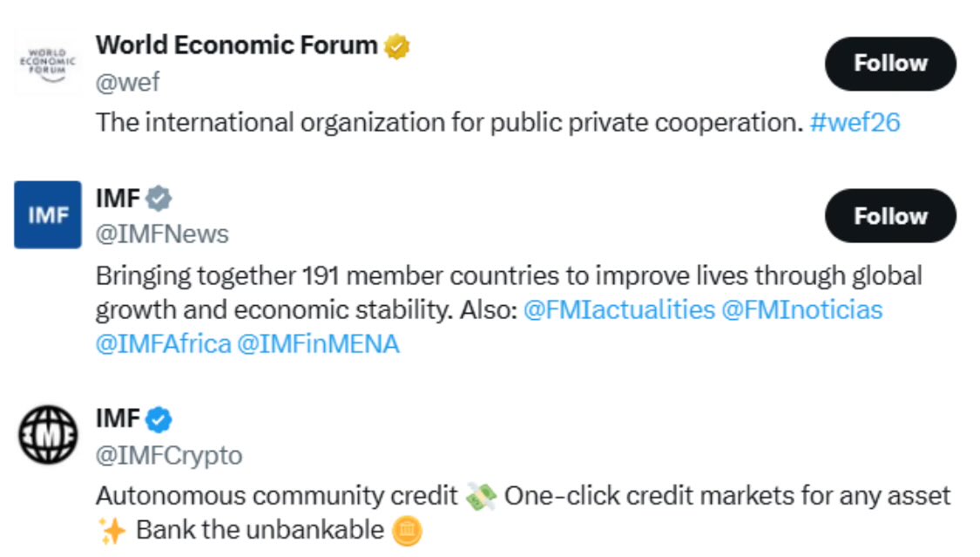Follow the World Economic Forum account

click(889, 64)
